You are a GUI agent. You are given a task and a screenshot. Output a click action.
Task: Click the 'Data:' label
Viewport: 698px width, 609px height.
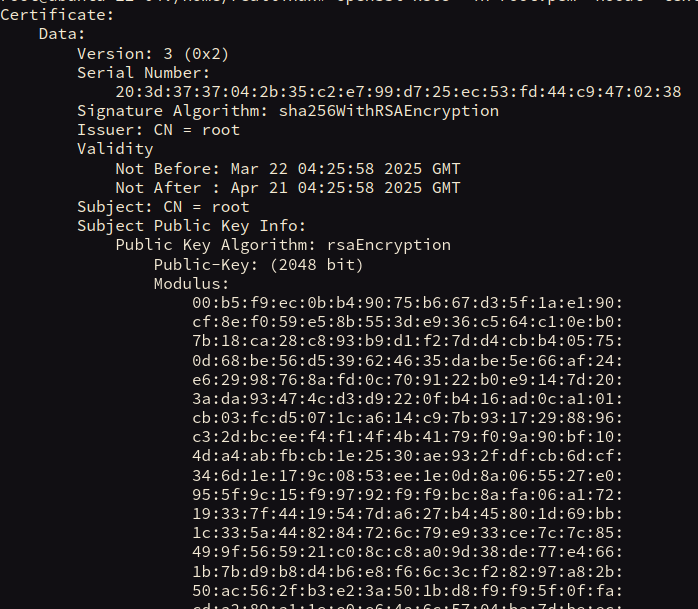pyautogui.click(x=61, y=34)
